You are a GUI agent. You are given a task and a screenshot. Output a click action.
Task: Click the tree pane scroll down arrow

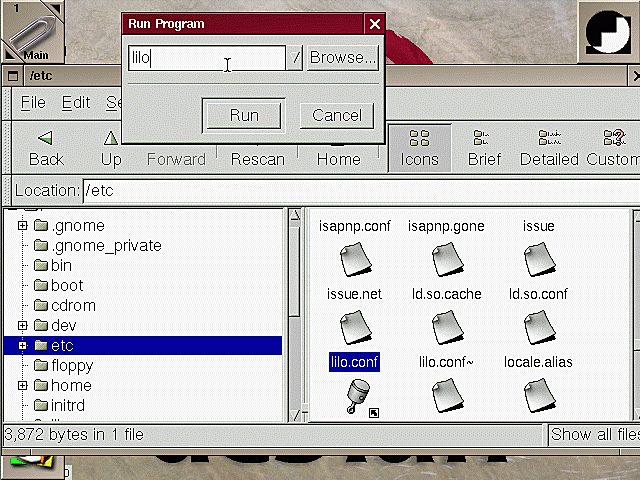click(295, 416)
